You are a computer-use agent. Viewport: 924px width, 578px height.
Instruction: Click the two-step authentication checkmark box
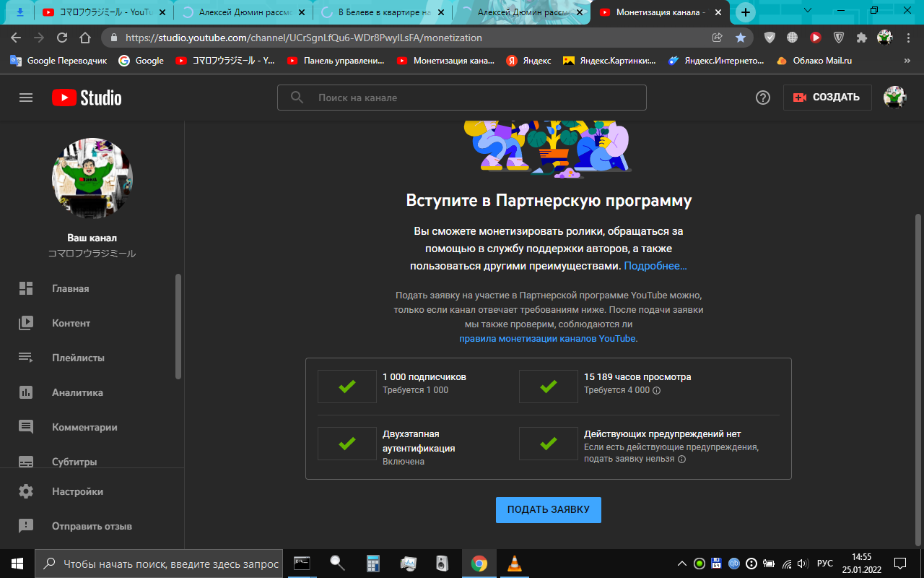pos(347,444)
